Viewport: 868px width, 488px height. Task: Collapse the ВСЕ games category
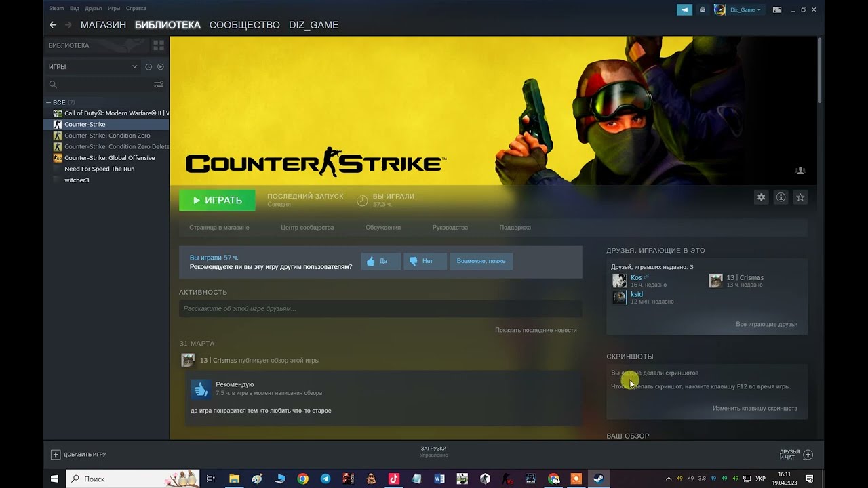[x=49, y=102]
